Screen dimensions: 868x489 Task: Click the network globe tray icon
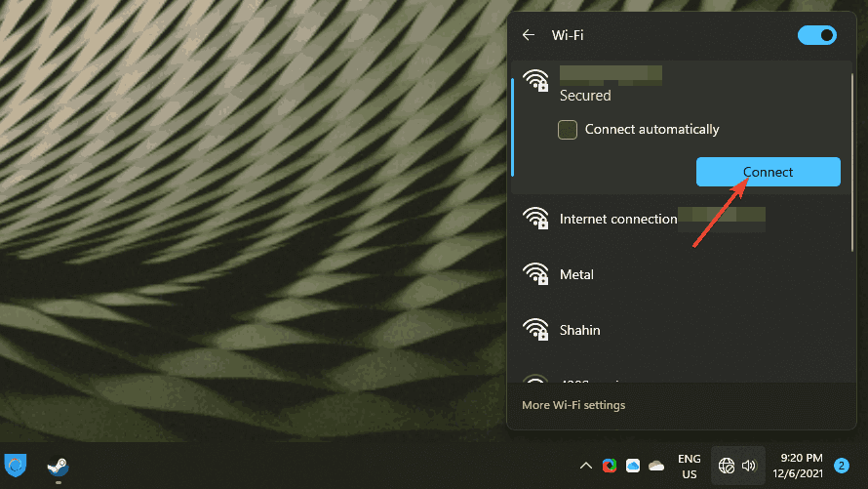[x=727, y=466]
